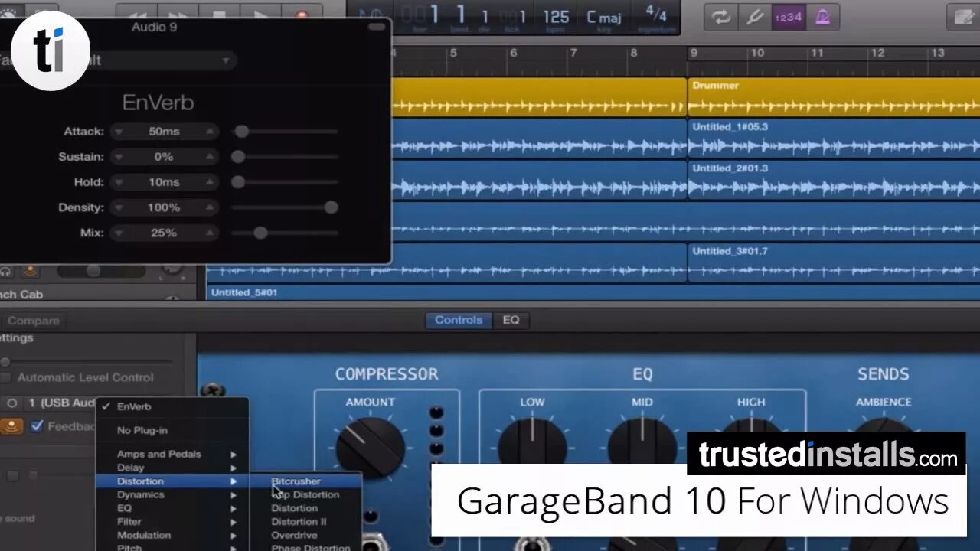The height and width of the screenshot is (551, 980).
Task: Uncheck the Feedback protection checkbox
Action: click(37, 426)
